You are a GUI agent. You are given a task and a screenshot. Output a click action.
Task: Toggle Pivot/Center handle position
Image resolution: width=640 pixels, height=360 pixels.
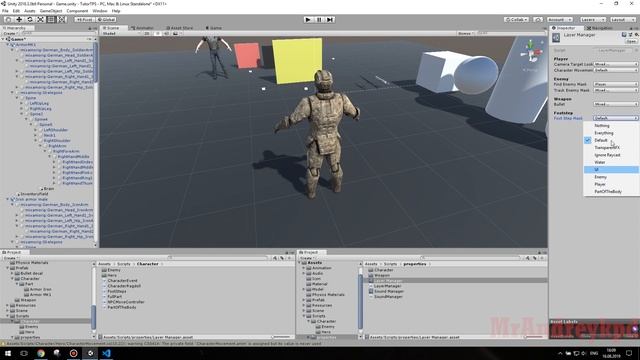84,20
